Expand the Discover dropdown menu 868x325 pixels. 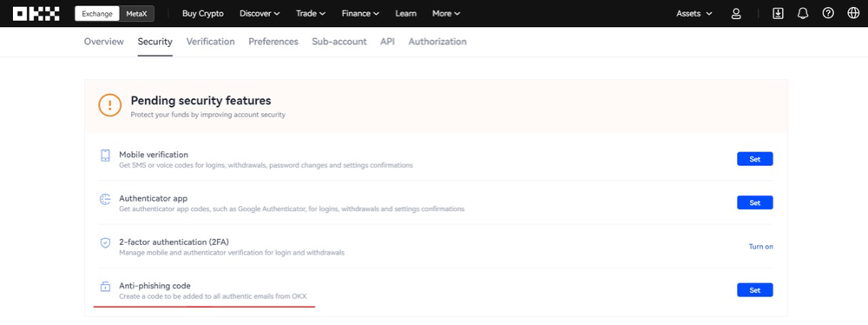click(260, 13)
